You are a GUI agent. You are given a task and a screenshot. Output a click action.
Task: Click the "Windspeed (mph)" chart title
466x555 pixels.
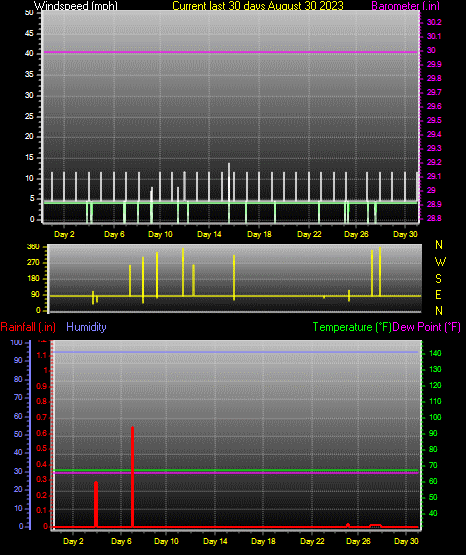76,5
